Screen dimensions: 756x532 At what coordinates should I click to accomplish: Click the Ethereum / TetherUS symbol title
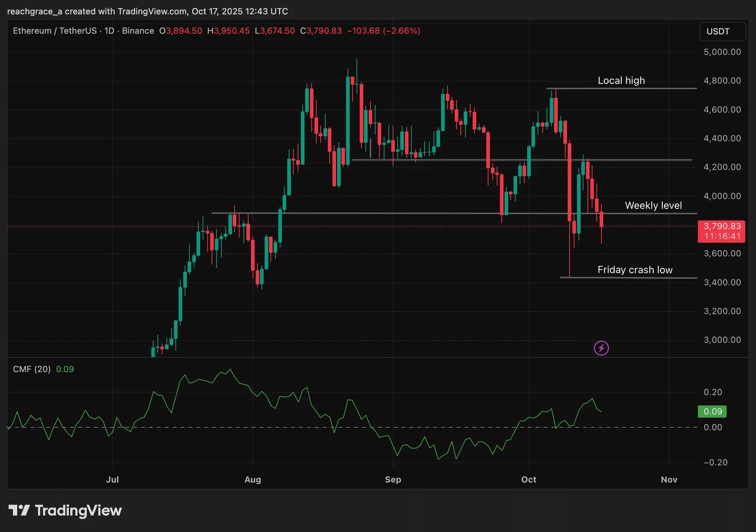(x=55, y=31)
